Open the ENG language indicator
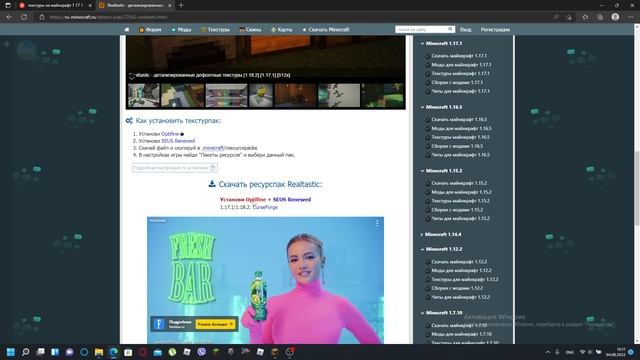640x360 pixels. click(x=570, y=352)
